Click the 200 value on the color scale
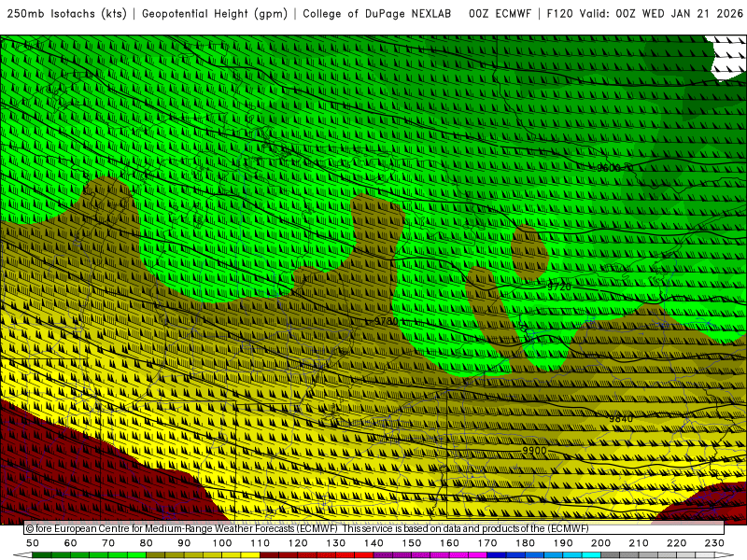 point(600,543)
